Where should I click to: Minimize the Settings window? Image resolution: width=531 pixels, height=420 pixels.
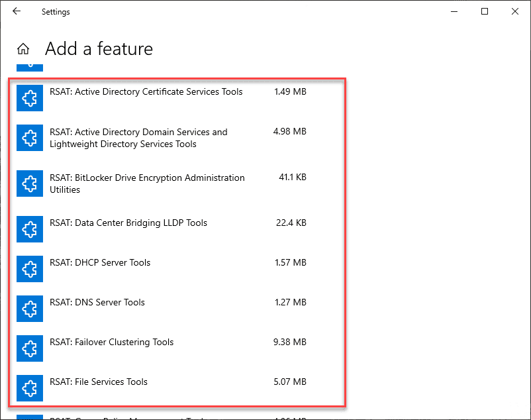(x=454, y=11)
